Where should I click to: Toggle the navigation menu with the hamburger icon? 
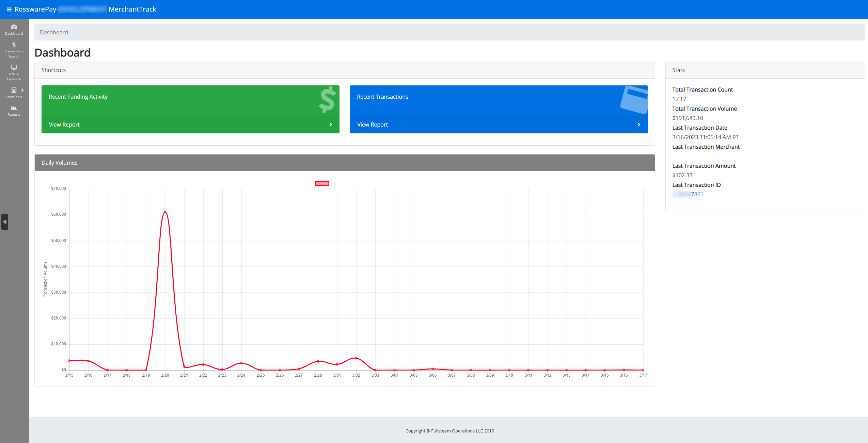pyautogui.click(x=9, y=9)
